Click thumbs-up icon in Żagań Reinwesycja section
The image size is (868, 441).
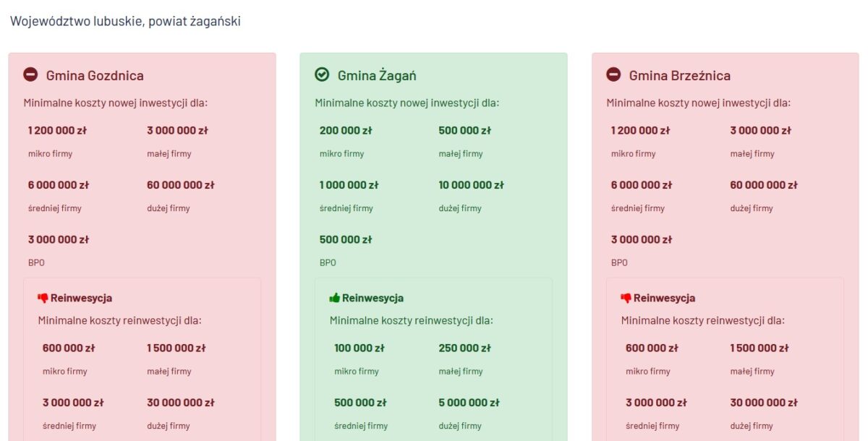coord(334,298)
